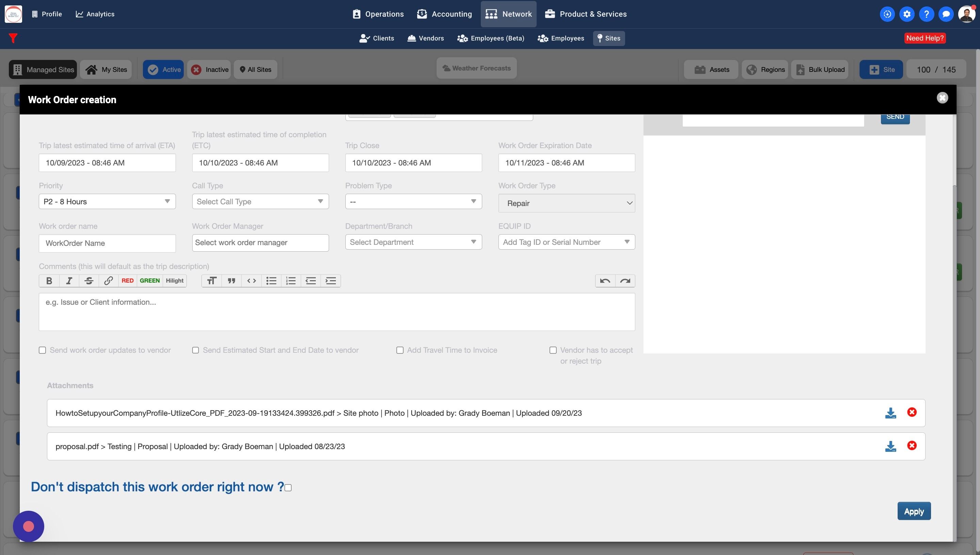Insert a bulleted list in comments
The height and width of the screenshot is (555, 980).
271,281
